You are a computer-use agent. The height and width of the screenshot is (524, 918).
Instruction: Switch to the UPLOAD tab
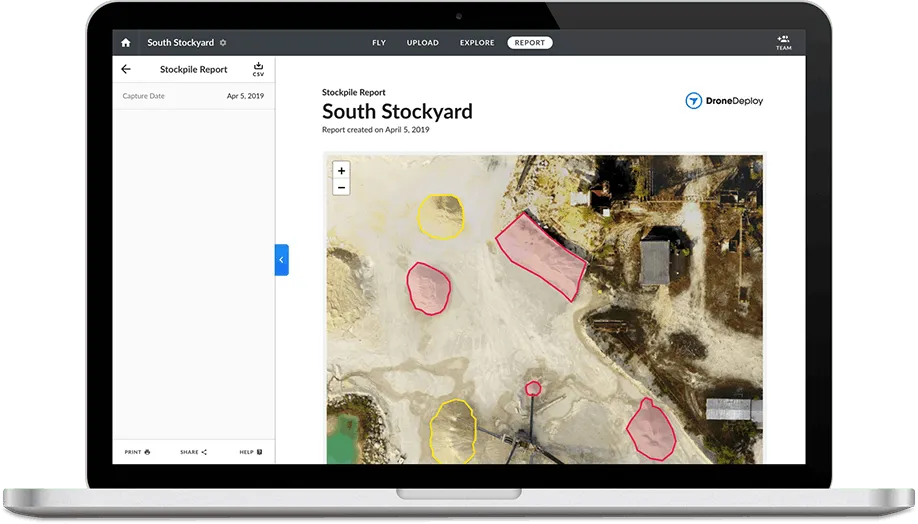click(x=423, y=43)
